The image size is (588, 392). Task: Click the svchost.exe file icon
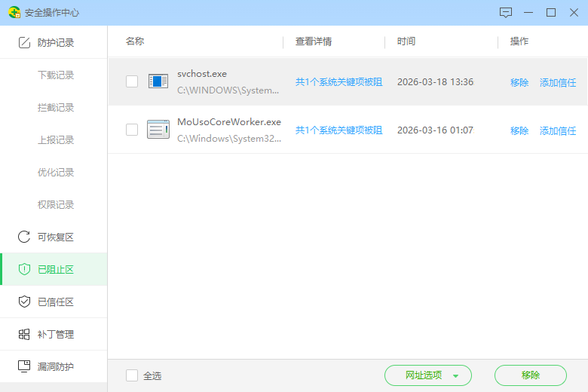coord(158,81)
